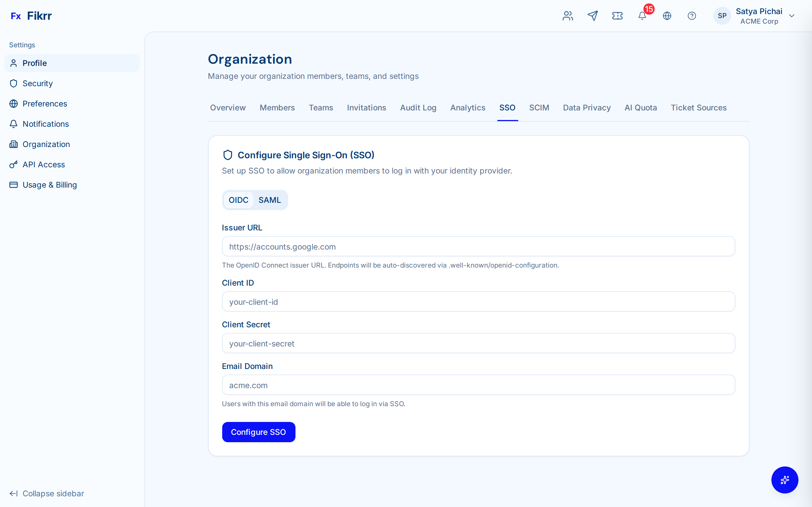This screenshot has height=507, width=812.
Task: Switch to the Analytics tab
Action: point(467,108)
